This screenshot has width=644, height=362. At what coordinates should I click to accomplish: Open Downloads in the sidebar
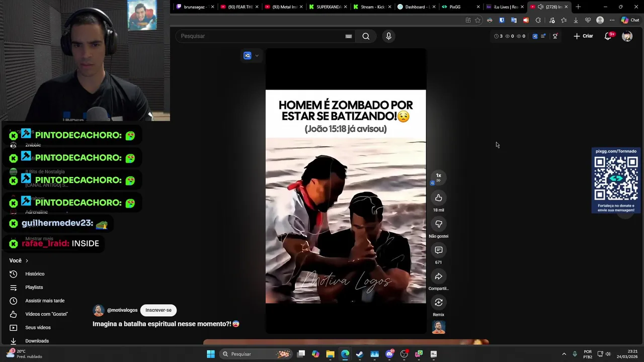(37, 341)
